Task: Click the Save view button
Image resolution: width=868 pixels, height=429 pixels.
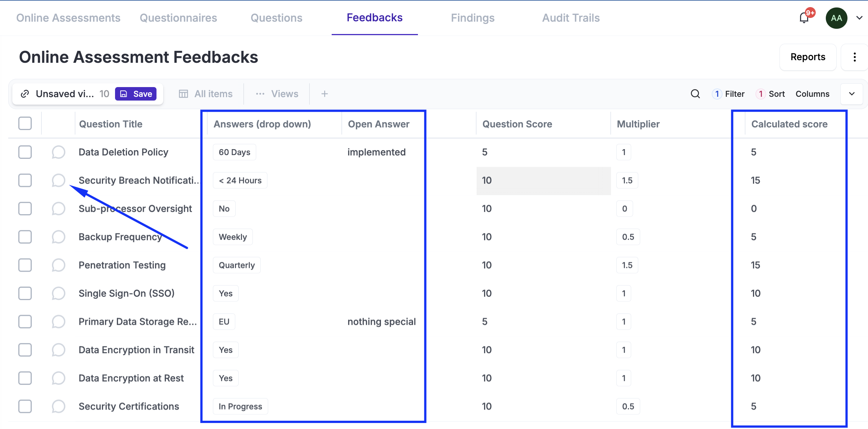Action: (136, 94)
